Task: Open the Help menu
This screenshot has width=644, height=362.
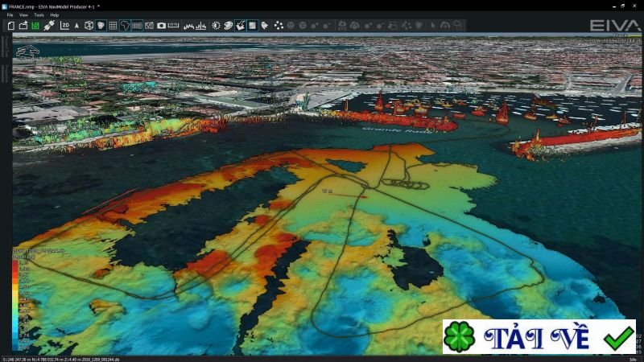Action: point(54,14)
